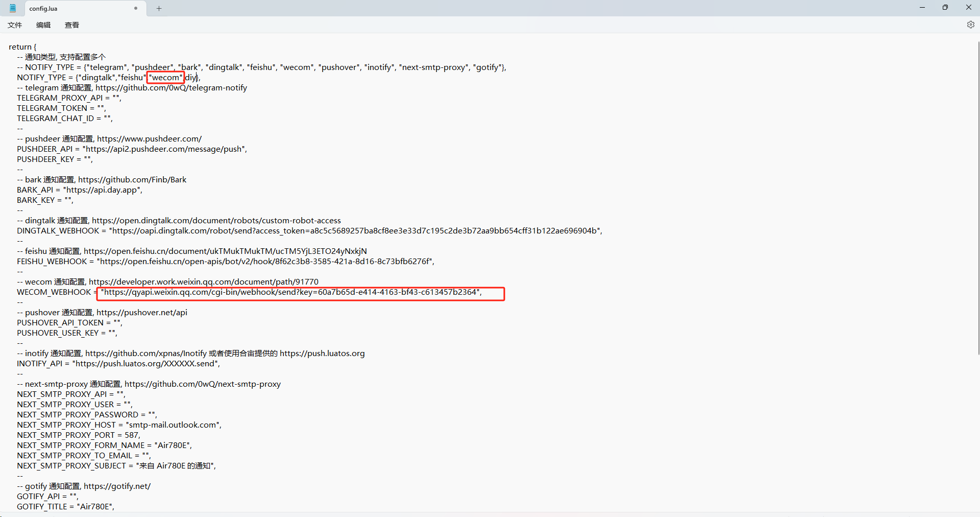
Task: Click the gotify.net comment URL
Action: 117,486
